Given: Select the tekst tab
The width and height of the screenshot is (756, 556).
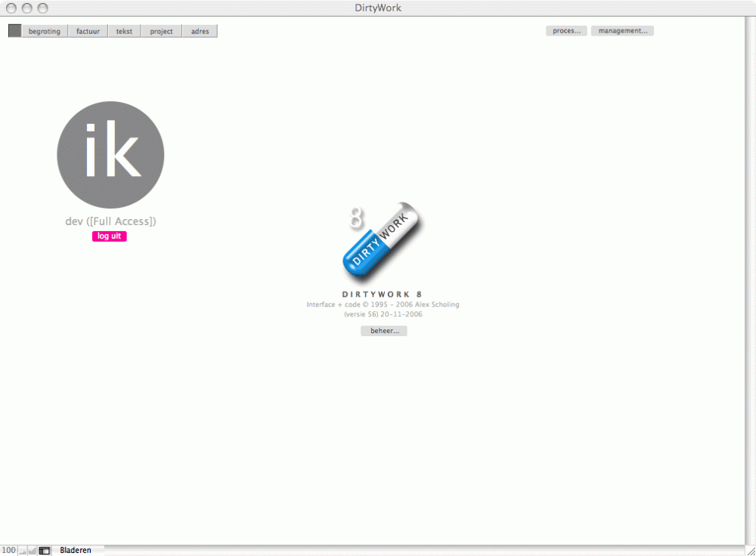Looking at the screenshot, I should tap(124, 32).
